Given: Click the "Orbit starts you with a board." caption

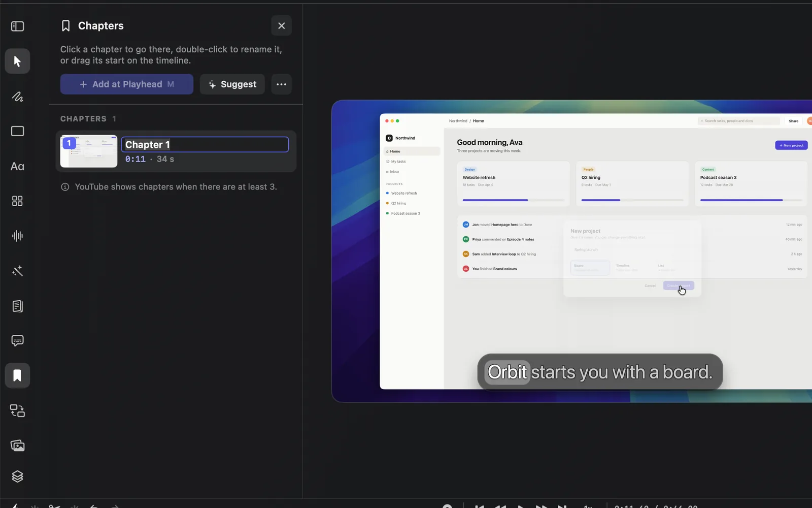Looking at the screenshot, I should (600, 372).
